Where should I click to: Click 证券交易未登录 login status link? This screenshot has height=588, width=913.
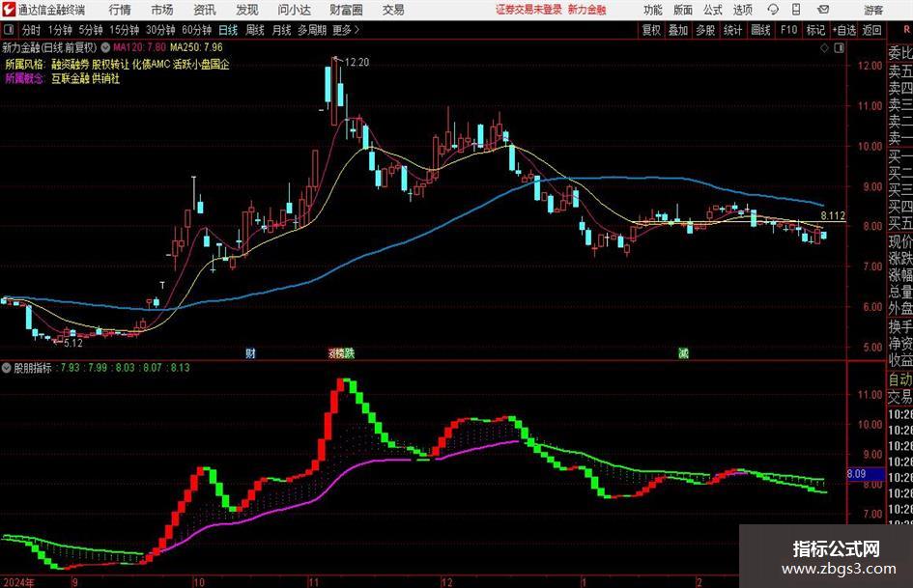pyautogui.click(x=528, y=10)
